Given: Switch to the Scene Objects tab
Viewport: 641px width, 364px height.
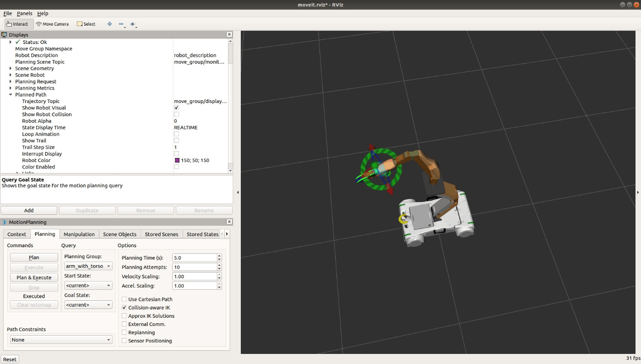Looking at the screenshot, I should point(120,234).
